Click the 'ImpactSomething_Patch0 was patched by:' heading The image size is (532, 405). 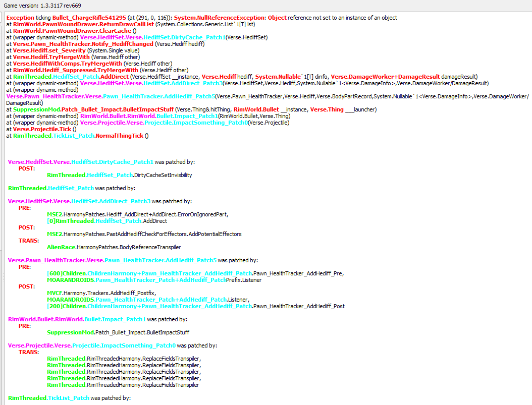pyautogui.click(x=113, y=345)
